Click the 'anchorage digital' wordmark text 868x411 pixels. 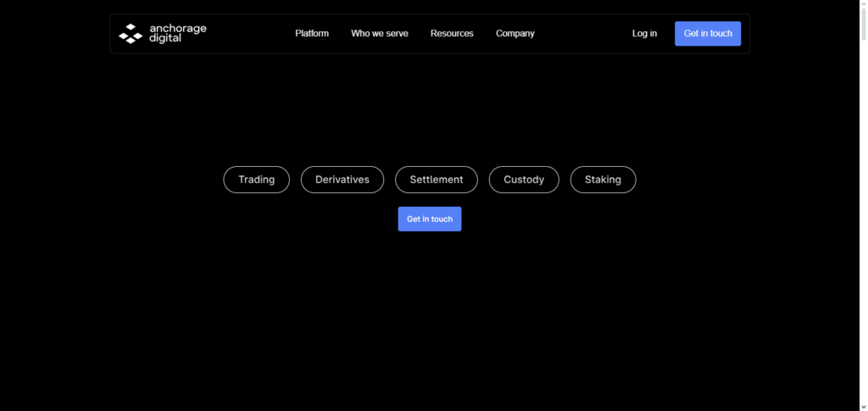177,34
